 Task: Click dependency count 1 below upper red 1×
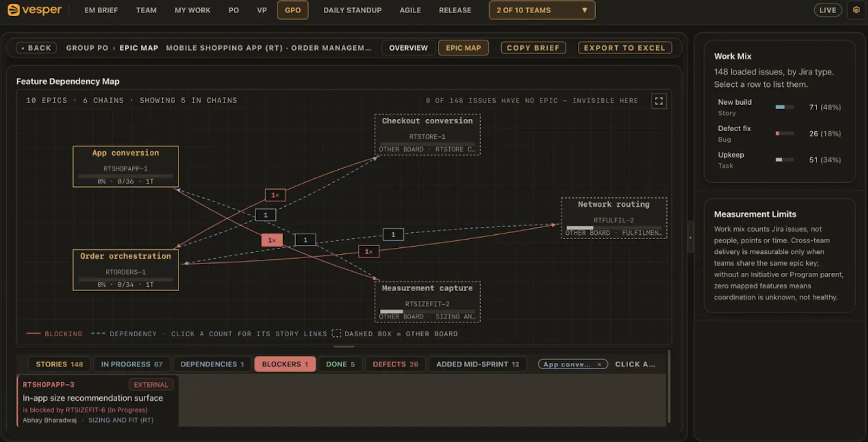(x=265, y=215)
